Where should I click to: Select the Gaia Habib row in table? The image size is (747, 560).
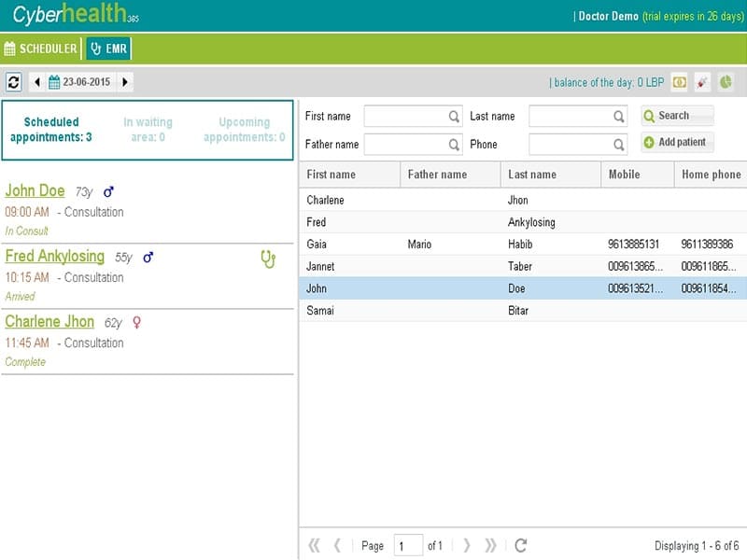coord(523,245)
